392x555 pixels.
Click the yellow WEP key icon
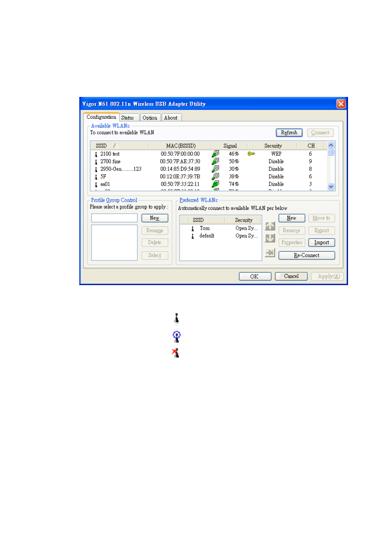click(x=251, y=154)
